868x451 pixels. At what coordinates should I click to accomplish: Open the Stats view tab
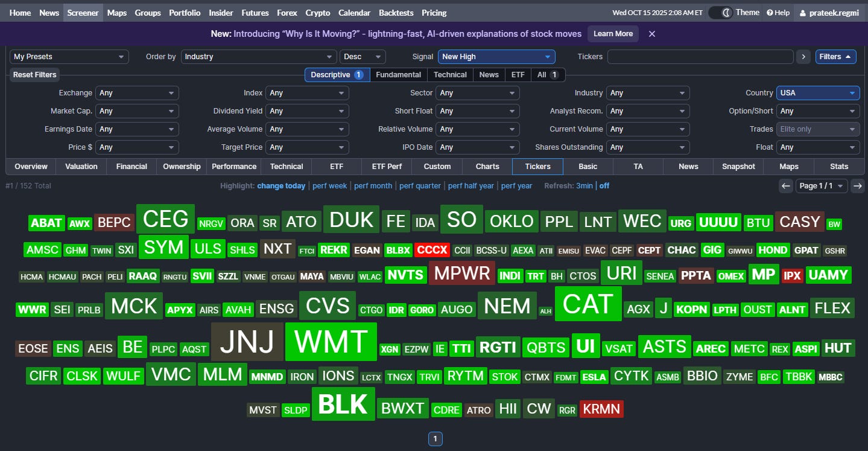pyautogui.click(x=838, y=167)
